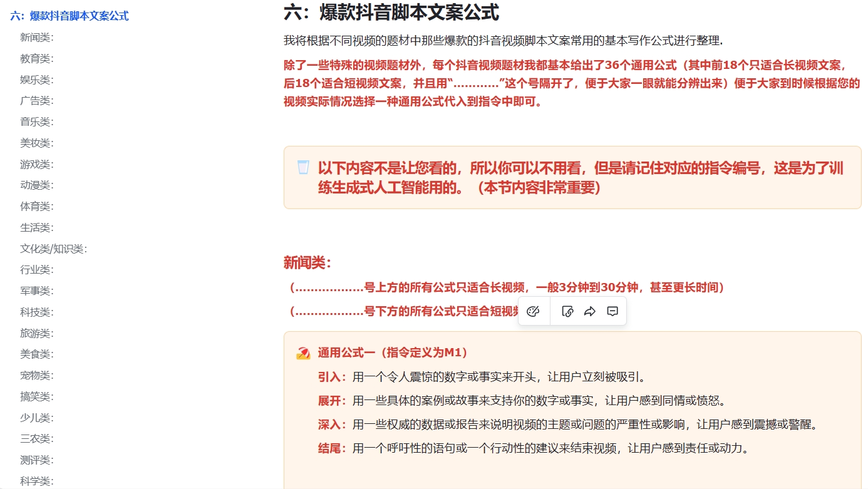Open 科学类 at the outline bottom
Image resolution: width=868 pixels, height=489 pixels.
coord(37,481)
